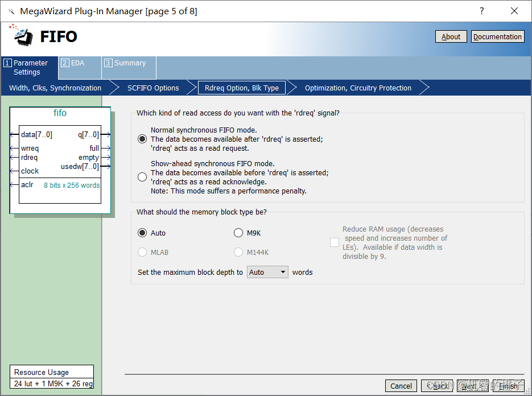Click the Cancel button

[401, 386]
